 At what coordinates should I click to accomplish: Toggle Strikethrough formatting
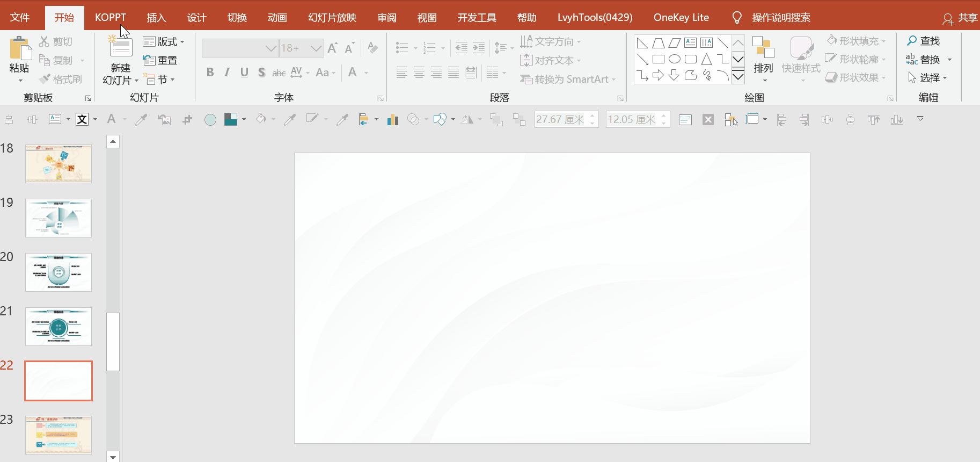[279, 73]
